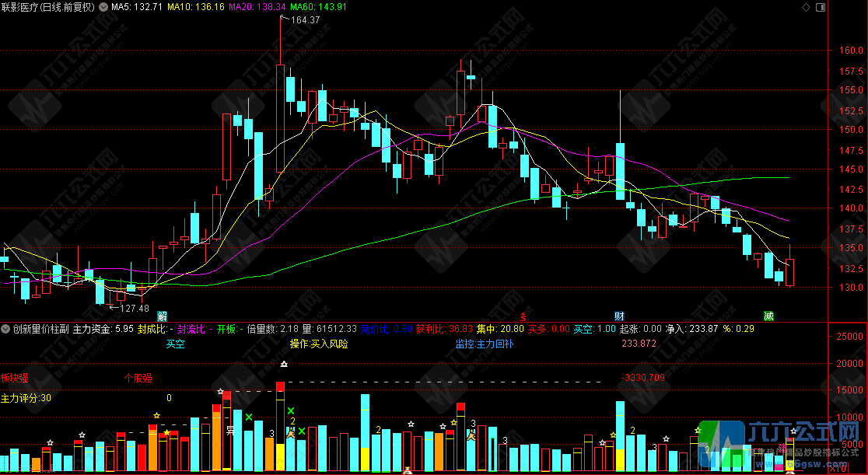Click the green 解 event marker
The width and height of the screenshot is (868, 475).
click(x=162, y=316)
